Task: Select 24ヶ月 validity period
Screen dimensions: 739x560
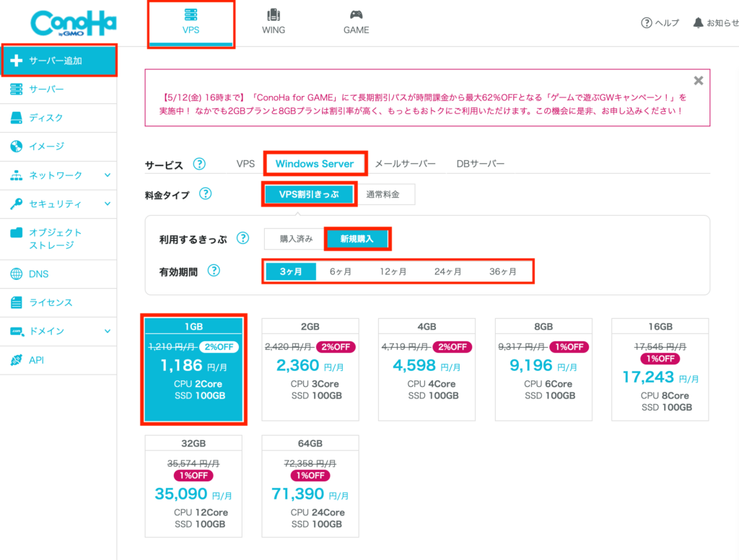Action: coord(447,271)
